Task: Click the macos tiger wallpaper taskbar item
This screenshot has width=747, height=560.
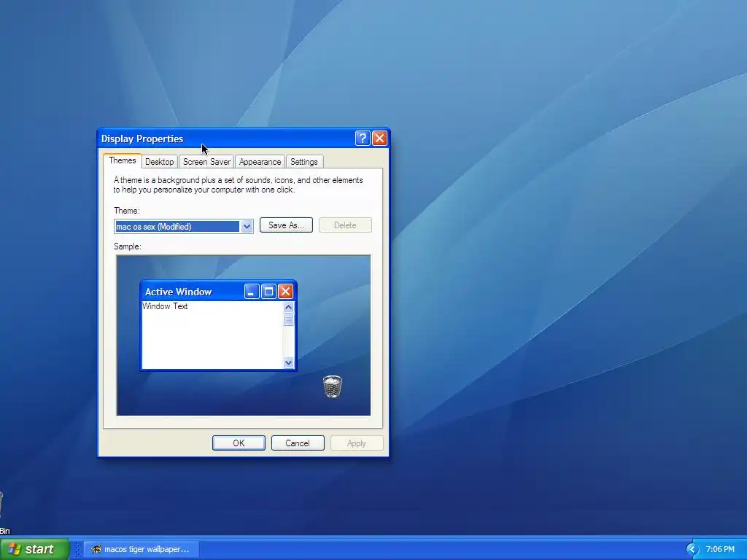Action: 141,549
